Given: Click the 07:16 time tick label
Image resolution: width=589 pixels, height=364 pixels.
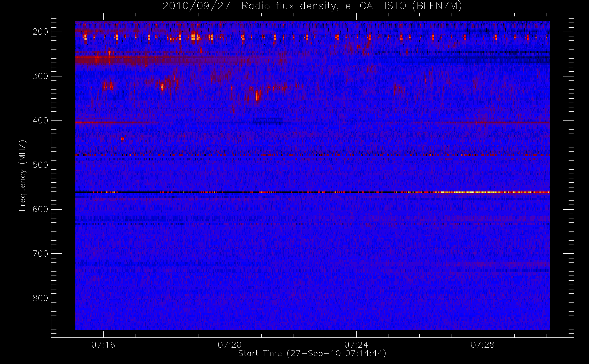Looking at the screenshot, I should coord(103,345).
